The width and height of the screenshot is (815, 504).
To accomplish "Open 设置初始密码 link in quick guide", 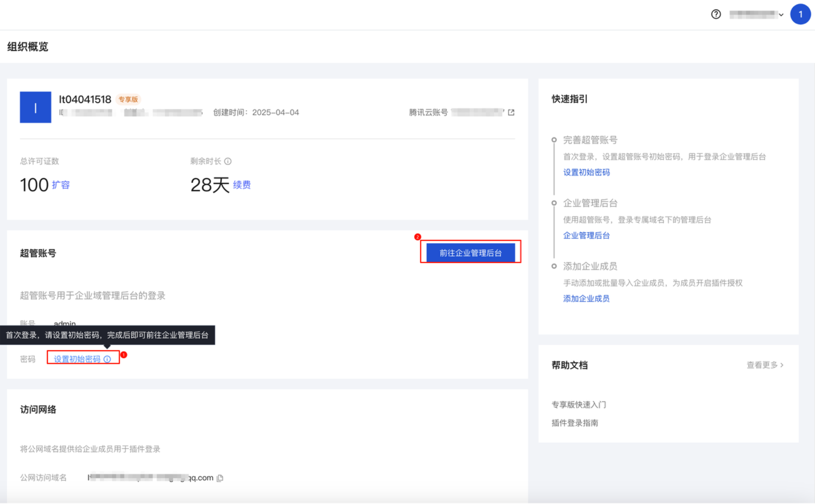I will click(x=586, y=172).
